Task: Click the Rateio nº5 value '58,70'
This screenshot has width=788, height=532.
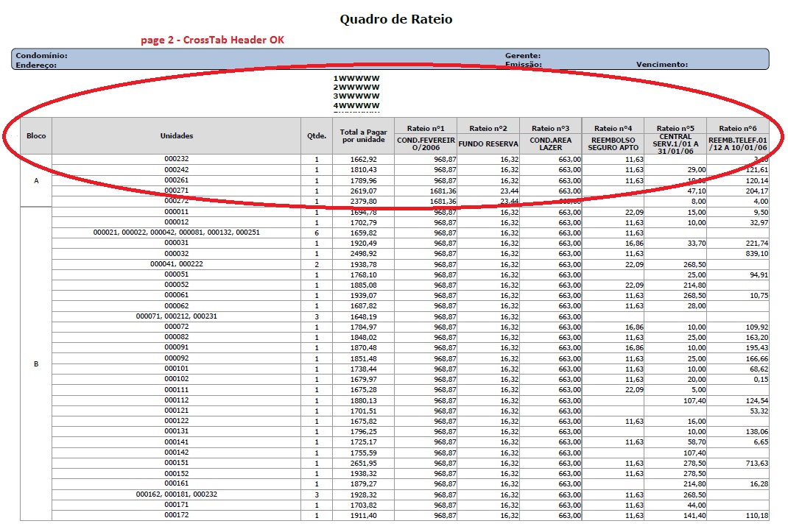Action: pyautogui.click(x=675, y=442)
